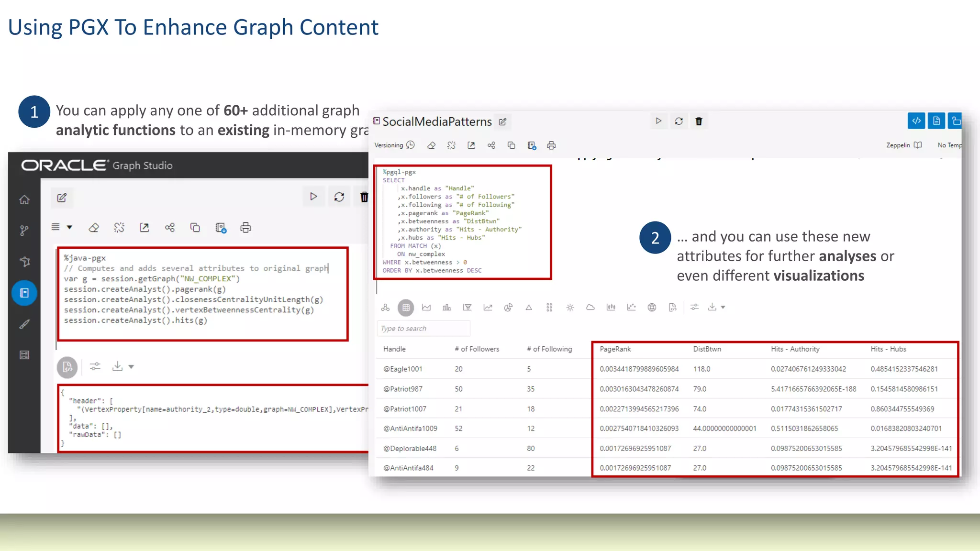This screenshot has height=551, width=980.
Task: Select the raw output view button under java-pgx paragraph
Action: coord(67,367)
